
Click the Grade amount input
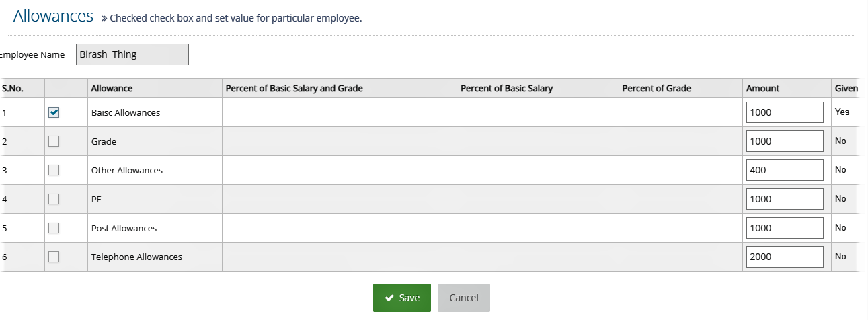(x=785, y=141)
